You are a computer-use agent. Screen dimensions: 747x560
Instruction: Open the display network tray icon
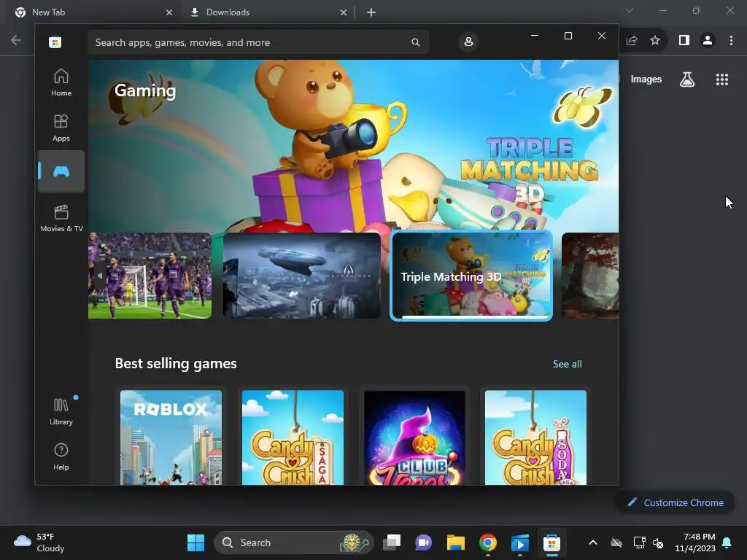(x=639, y=542)
